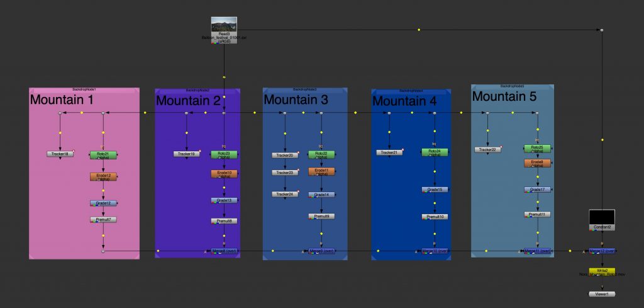Click the Grade13 node

[x=224, y=200]
